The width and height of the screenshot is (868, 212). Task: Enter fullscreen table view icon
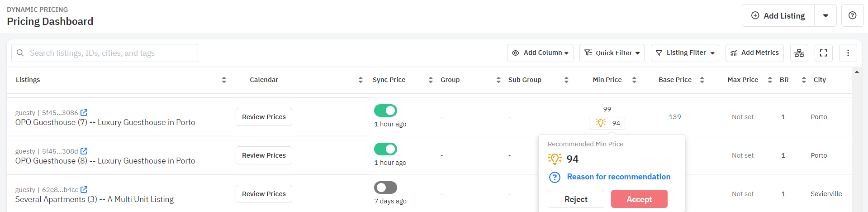tap(824, 53)
